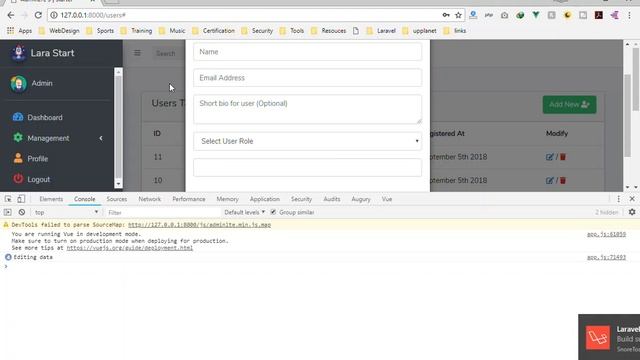
Task: Click the Laravel notification toast
Action: point(609,337)
